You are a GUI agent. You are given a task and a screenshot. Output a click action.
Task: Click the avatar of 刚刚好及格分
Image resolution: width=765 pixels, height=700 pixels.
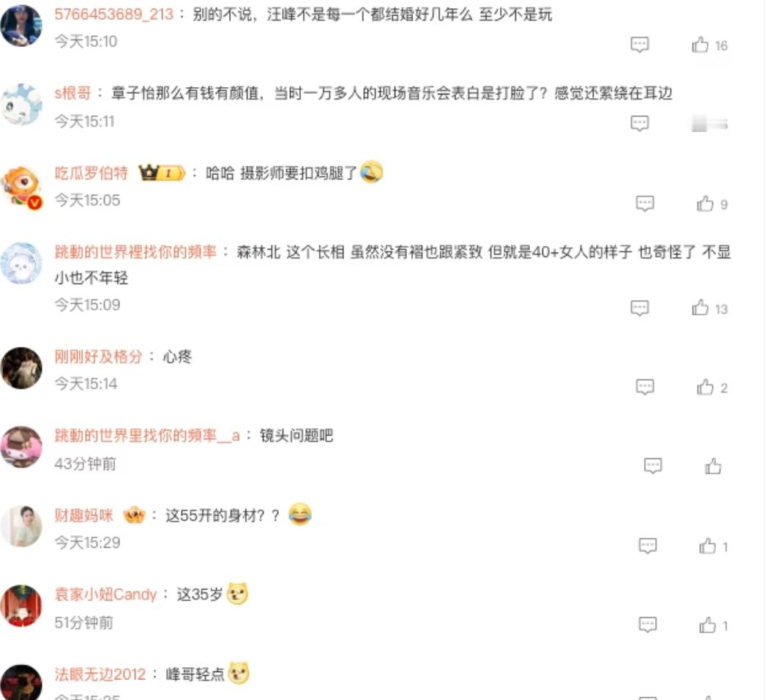(21, 368)
